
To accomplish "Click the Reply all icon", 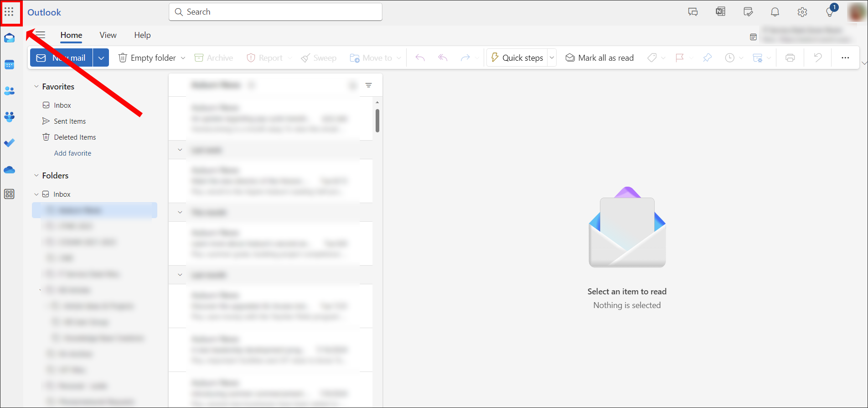I will tap(443, 58).
